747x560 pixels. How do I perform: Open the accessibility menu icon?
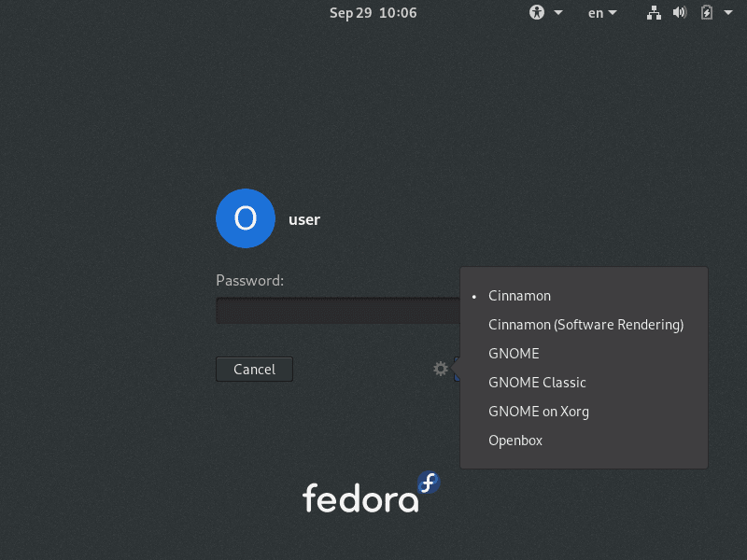pos(536,12)
